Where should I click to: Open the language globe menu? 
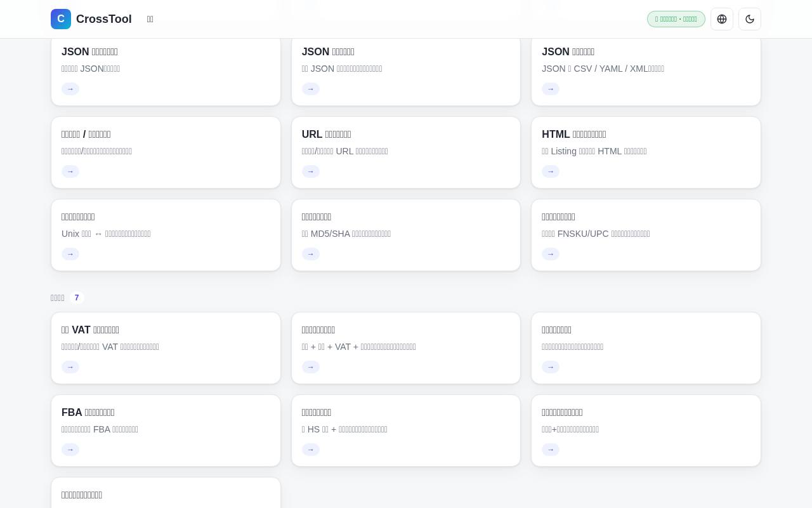click(722, 19)
